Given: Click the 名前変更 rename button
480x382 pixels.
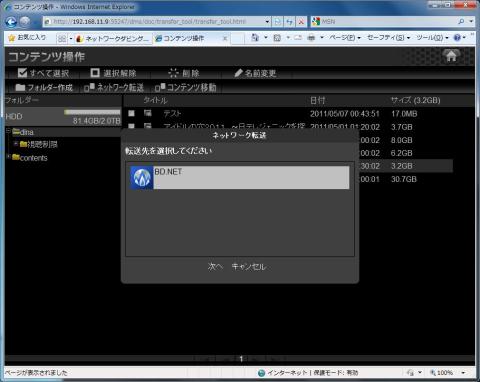Looking at the screenshot, I should click(x=255, y=73).
